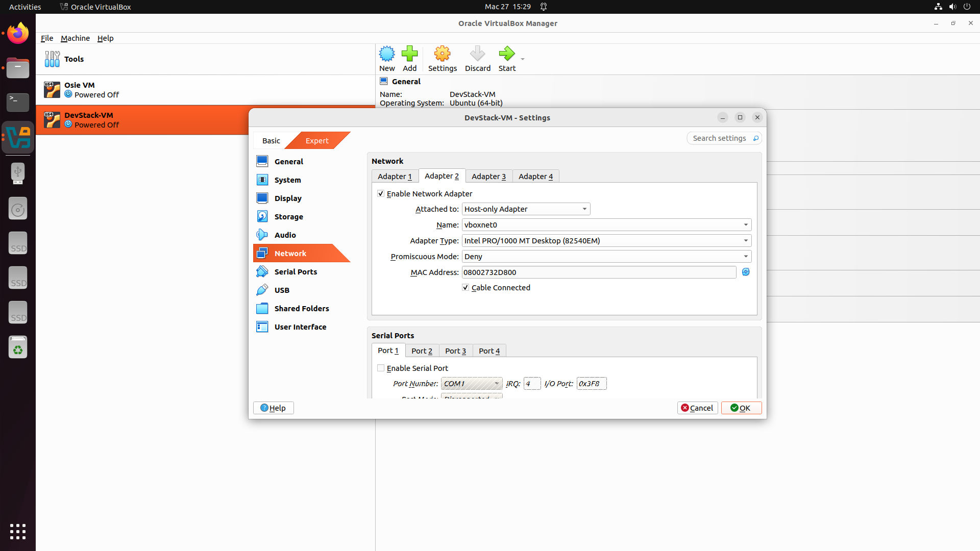The height and width of the screenshot is (551, 980).
Task: Toggle the Enable Network Adapter checkbox
Action: (x=381, y=193)
